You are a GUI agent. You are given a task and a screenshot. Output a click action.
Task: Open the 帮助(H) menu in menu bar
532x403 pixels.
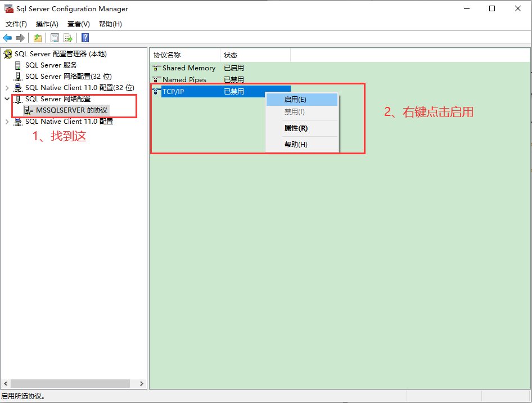(110, 24)
